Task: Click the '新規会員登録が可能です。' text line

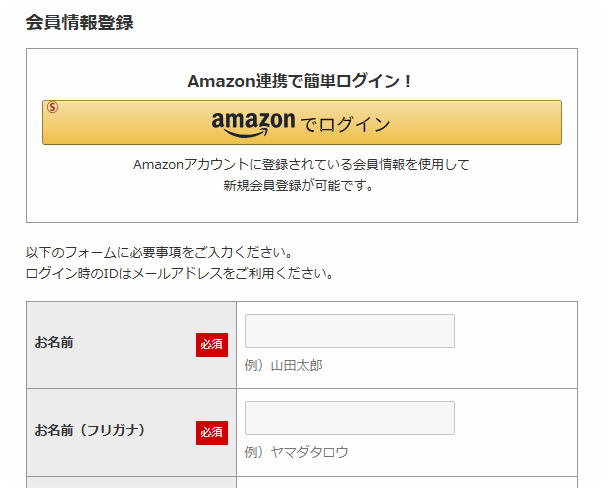Action: (x=300, y=185)
